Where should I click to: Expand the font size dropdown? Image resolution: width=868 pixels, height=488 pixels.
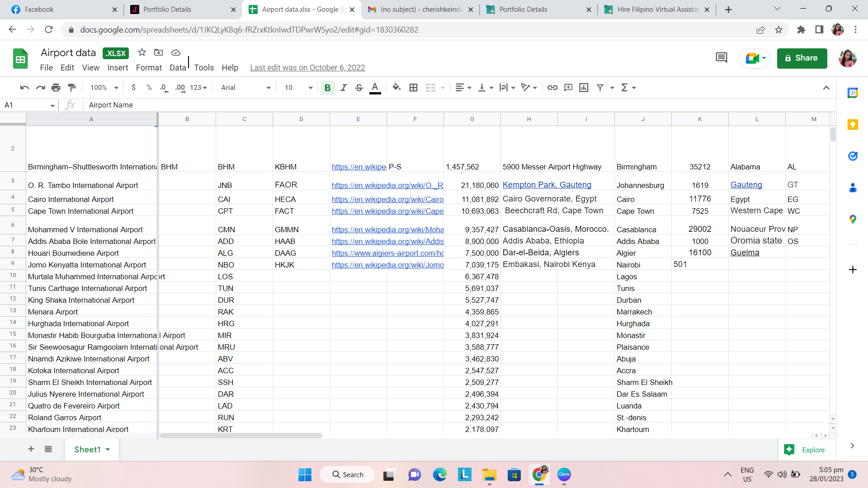(x=298, y=88)
